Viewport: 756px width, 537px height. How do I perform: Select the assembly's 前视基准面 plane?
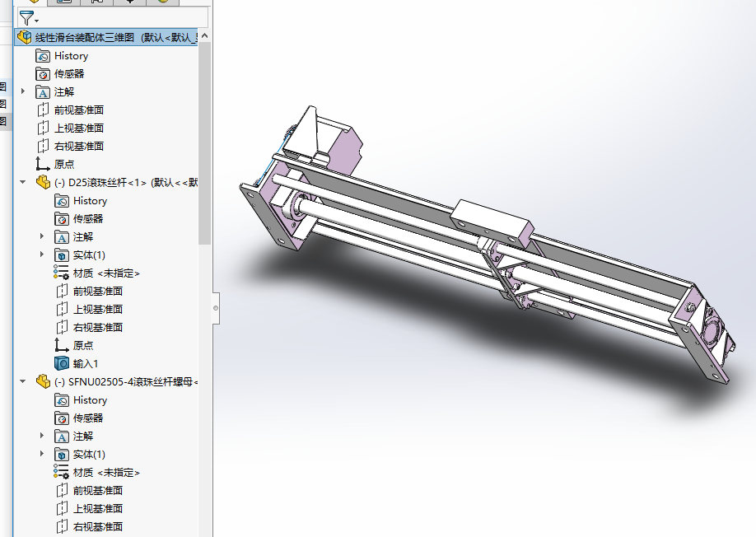tap(70, 110)
